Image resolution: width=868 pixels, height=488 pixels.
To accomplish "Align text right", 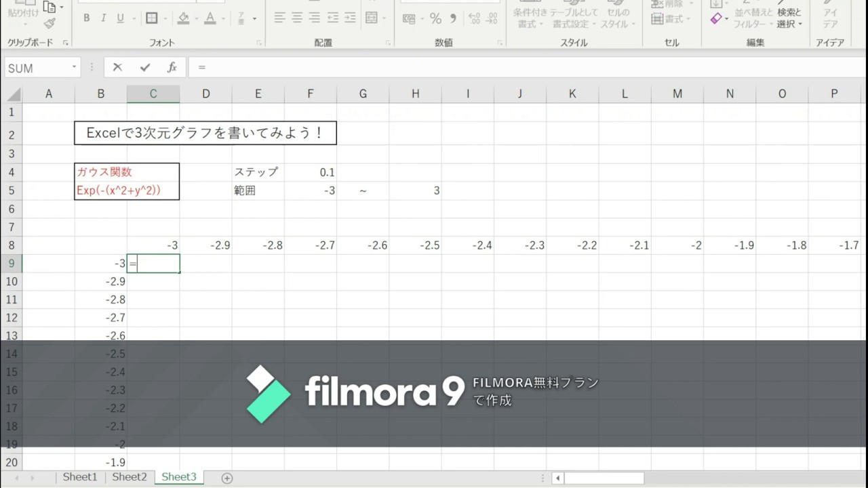I will tap(315, 18).
